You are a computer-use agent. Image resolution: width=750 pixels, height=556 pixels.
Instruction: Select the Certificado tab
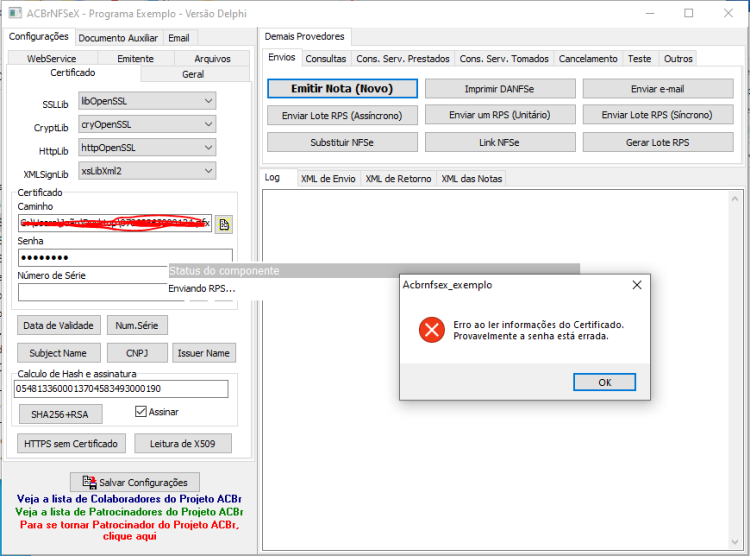pyautogui.click(x=73, y=73)
